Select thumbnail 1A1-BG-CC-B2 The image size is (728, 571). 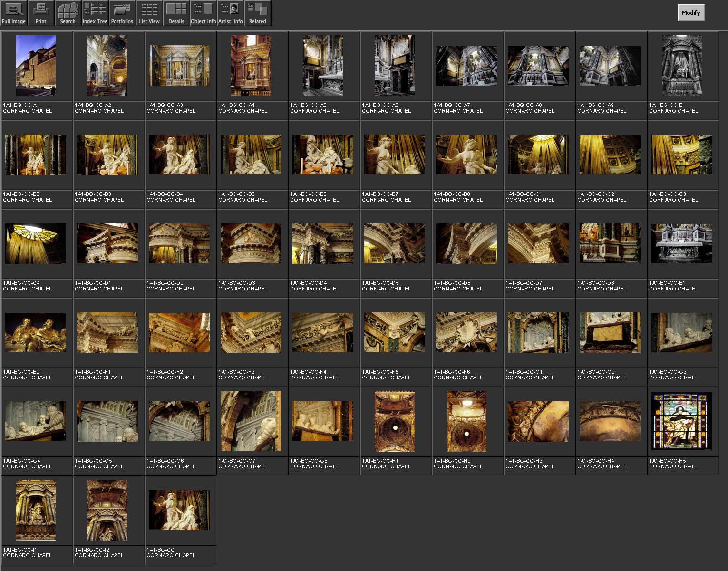(36, 155)
